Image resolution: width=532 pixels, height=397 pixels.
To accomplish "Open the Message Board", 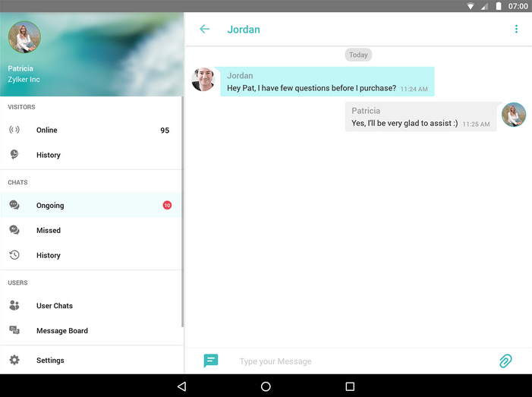I will [x=91, y=330].
